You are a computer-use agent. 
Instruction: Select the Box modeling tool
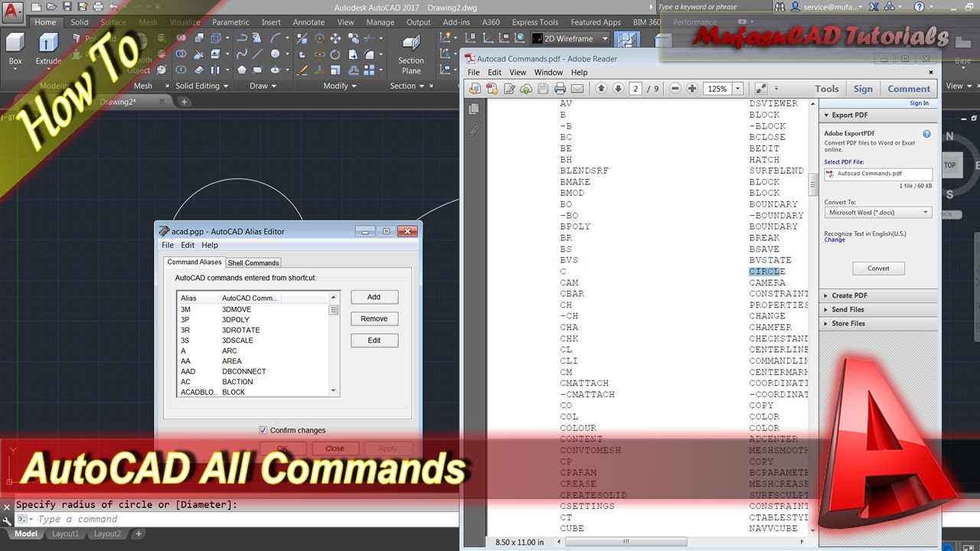coord(15,49)
